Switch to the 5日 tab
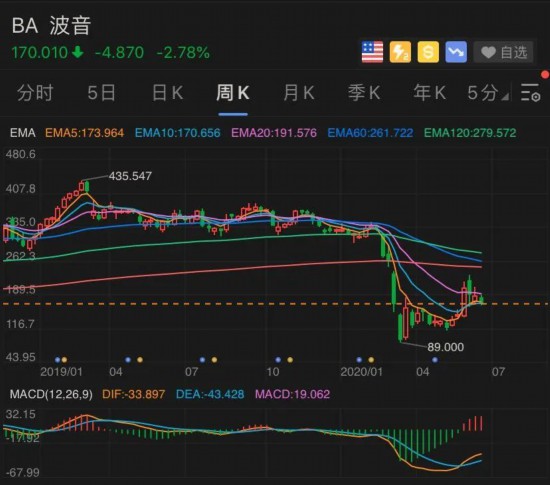Screen dimensions: 550x485 click(x=101, y=93)
